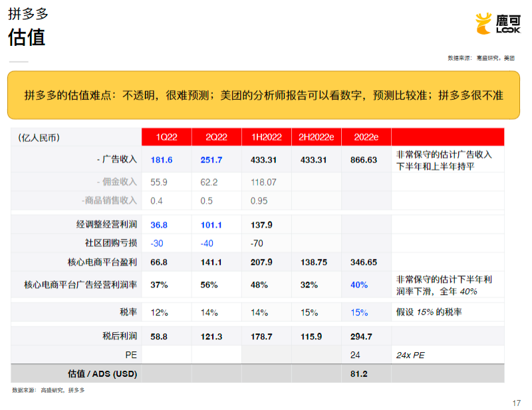This screenshot has width=532, height=410.
Task: Click the tax rate cell '12%'
Action: click(159, 313)
